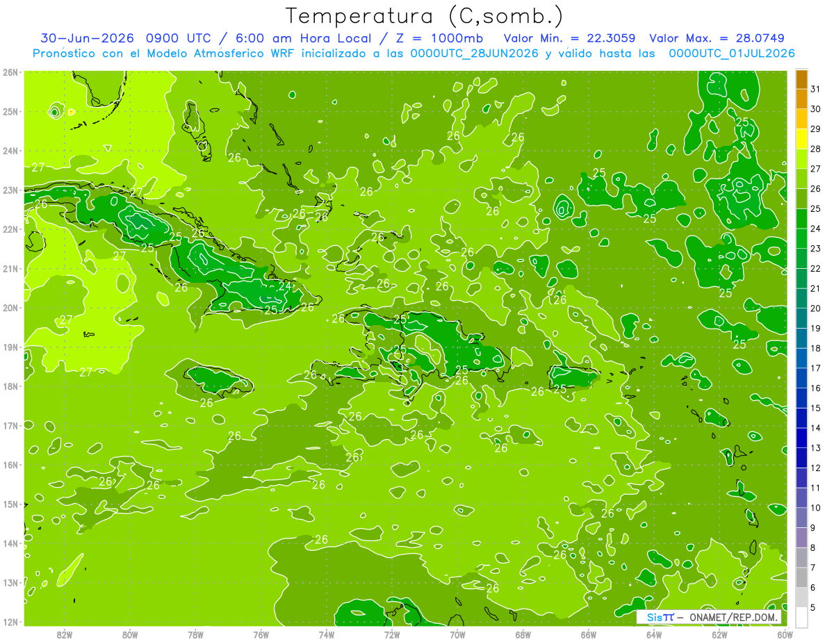Click the 12N latitude axis label

pyautogui.click(x=10, y=622)
